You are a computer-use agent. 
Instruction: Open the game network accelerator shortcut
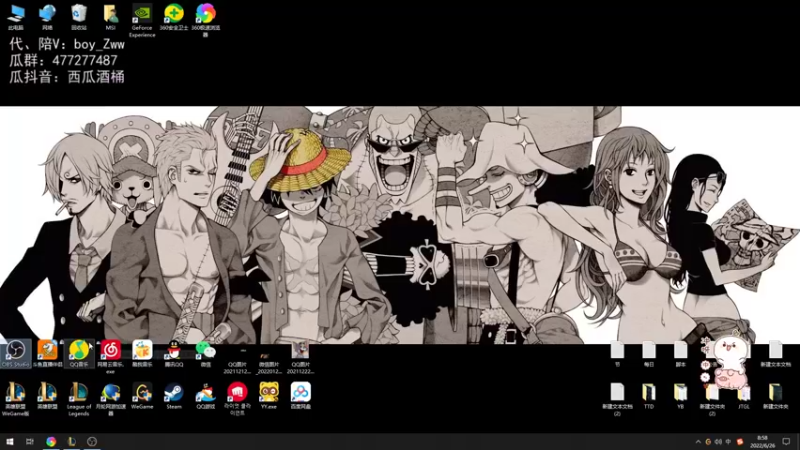tap(111, 399)
